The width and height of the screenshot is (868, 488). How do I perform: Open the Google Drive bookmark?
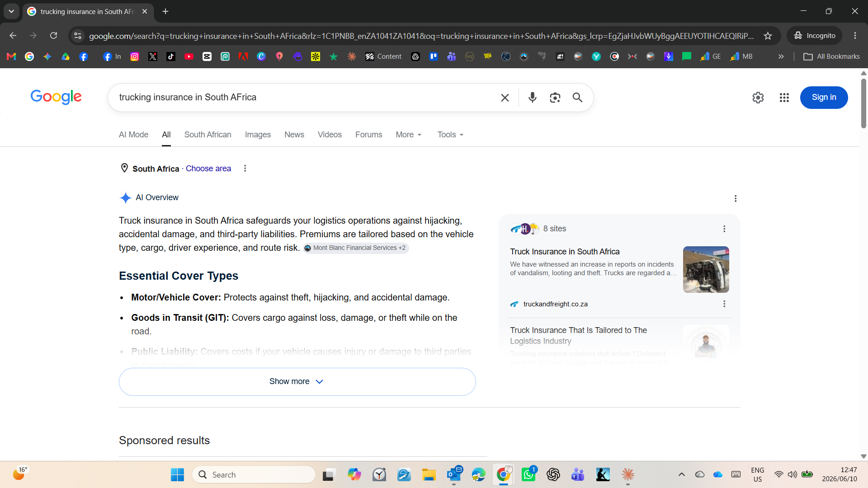[66, 56]
